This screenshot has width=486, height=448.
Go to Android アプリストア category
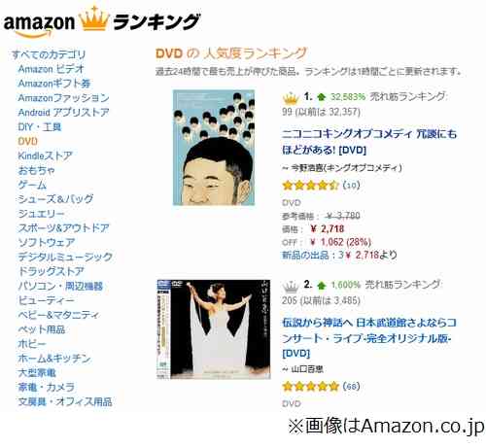64,113
